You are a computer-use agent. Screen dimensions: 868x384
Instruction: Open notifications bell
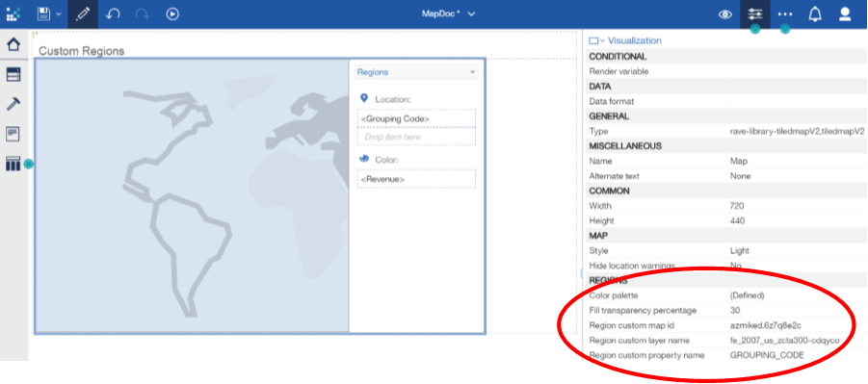[x=815, y=14]
